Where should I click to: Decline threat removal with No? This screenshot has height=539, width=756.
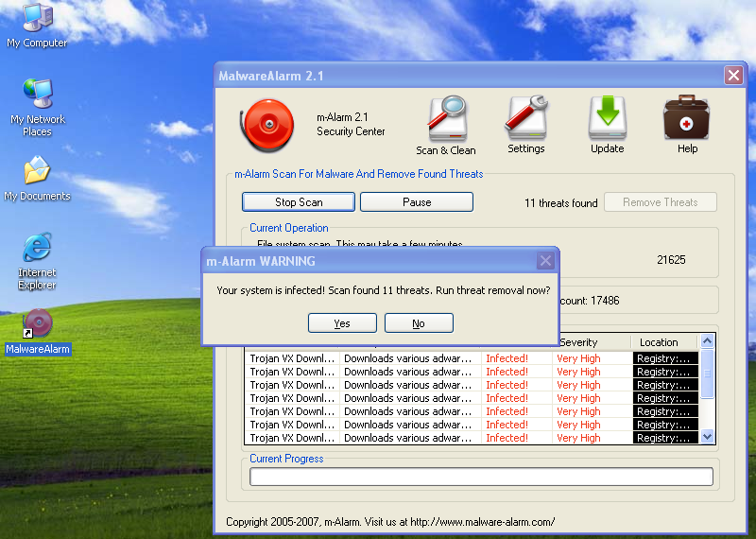[419, 323]
